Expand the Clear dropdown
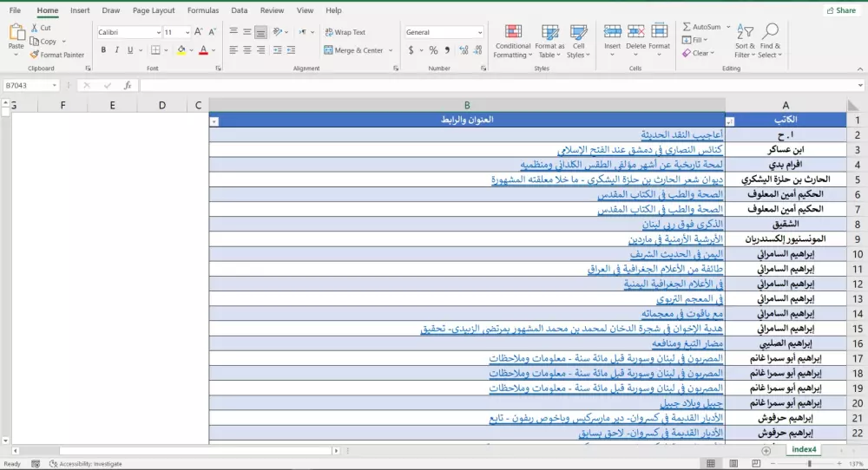 (x=712, y=53)
